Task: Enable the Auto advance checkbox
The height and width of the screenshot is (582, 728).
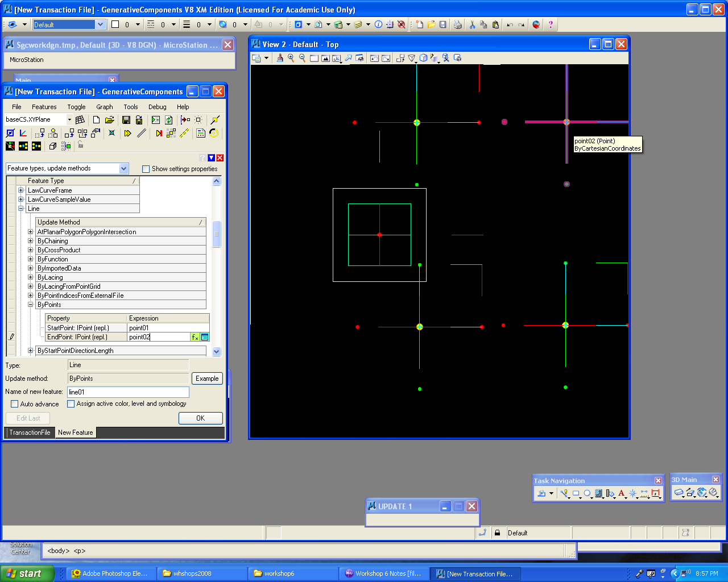Action: 15,404
